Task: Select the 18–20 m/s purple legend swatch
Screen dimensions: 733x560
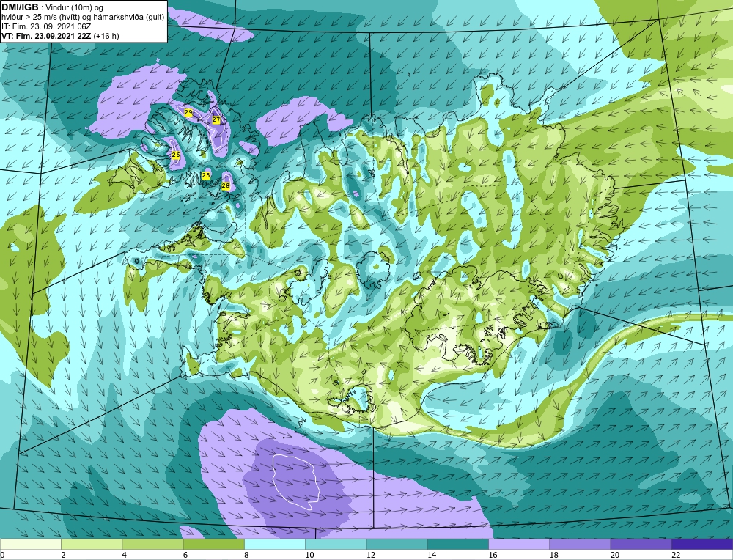Action: coord(580,544)
